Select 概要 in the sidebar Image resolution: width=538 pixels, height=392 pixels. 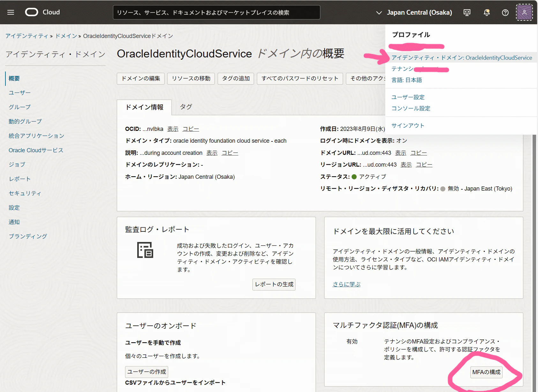click(x=14, y=79)
